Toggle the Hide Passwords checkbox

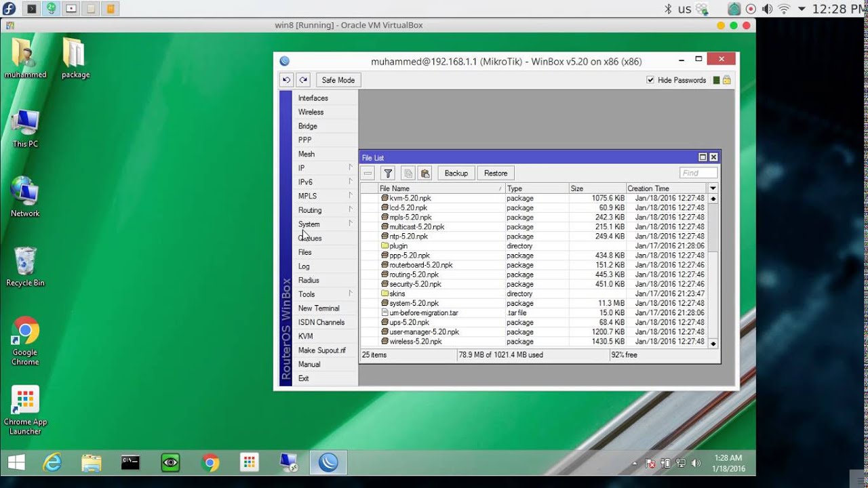pos(650,80)
